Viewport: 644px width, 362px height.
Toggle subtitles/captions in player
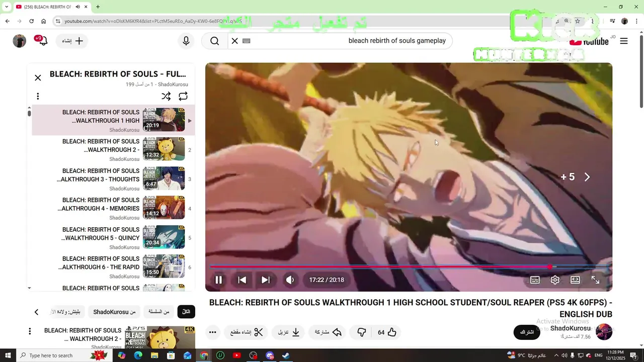(535, 280)
